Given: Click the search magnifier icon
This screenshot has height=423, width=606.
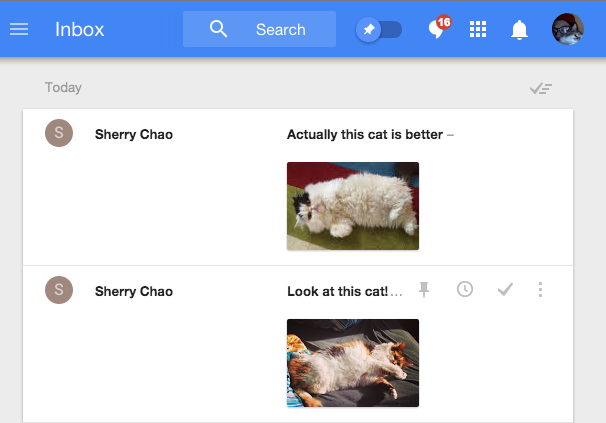Looking at the screenshot, I should 219,29.
